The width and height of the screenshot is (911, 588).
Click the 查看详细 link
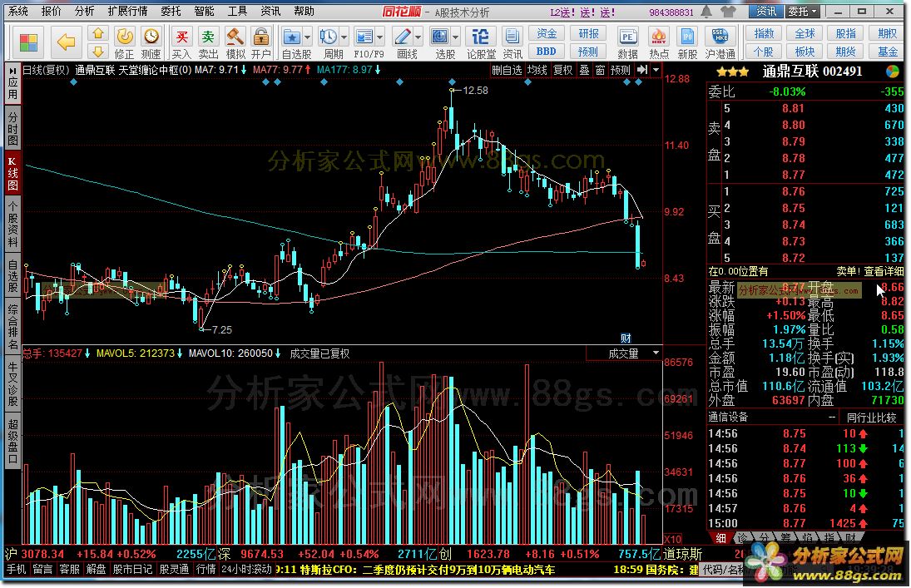pos(884,271)
